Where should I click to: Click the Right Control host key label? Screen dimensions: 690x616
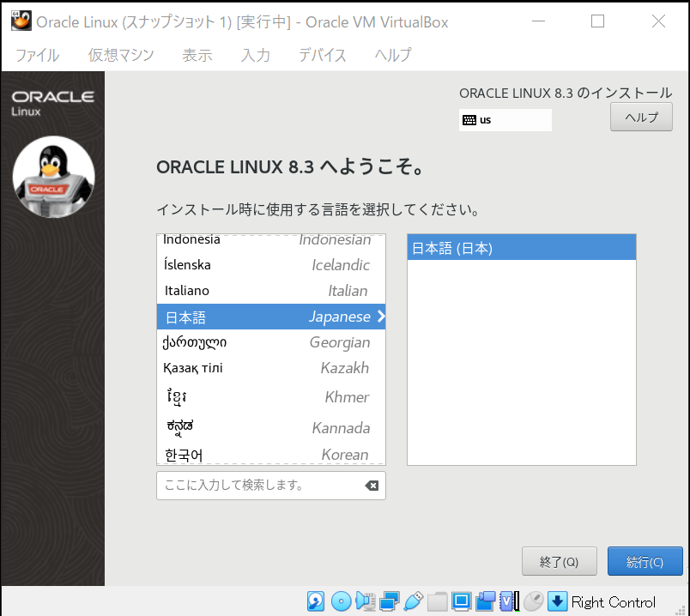(614, 602)
